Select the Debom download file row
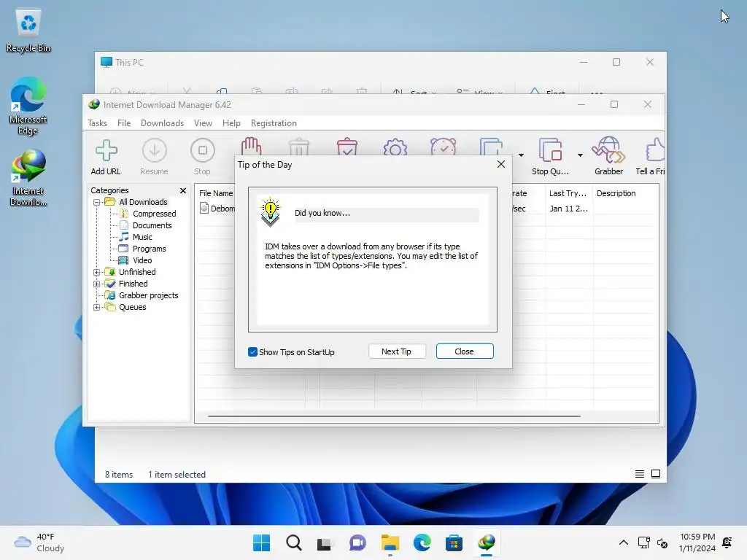The width and height of the screenshot is (747, 560). click(217, 209)
